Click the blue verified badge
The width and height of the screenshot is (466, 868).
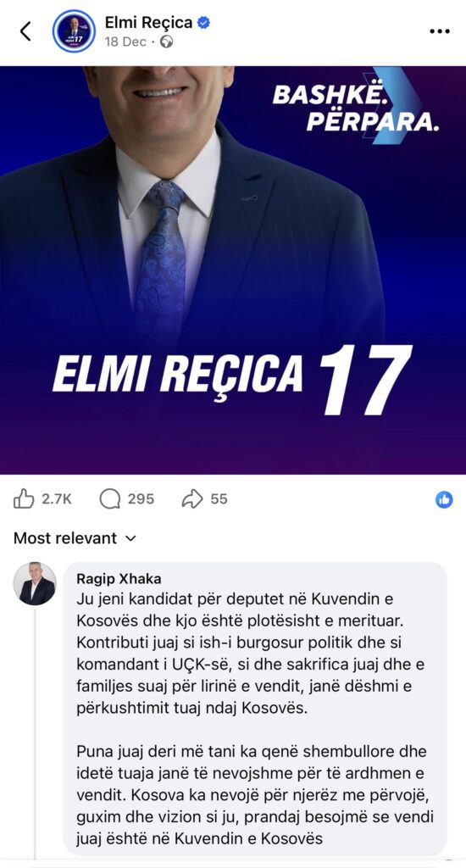point(203,23)
